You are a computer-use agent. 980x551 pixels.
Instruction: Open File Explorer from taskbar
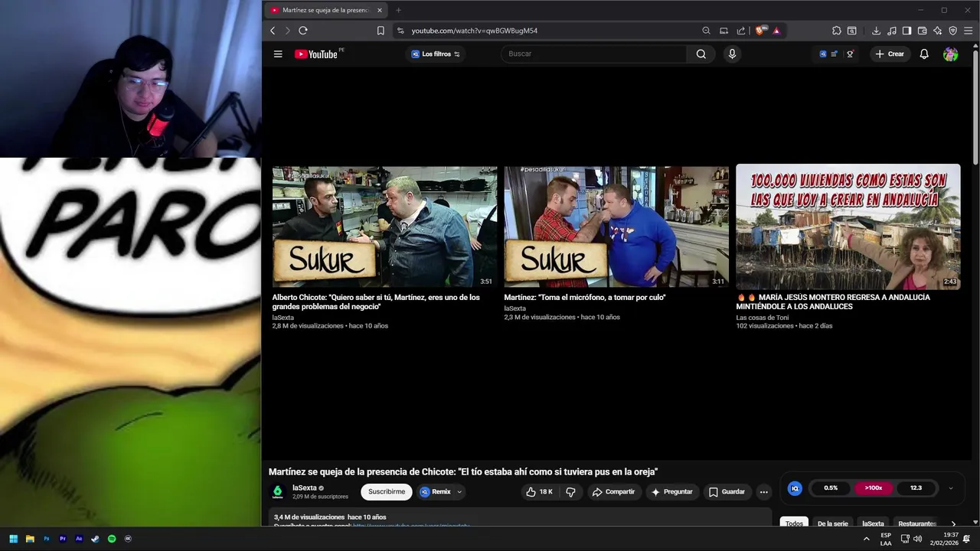[30, 539]
